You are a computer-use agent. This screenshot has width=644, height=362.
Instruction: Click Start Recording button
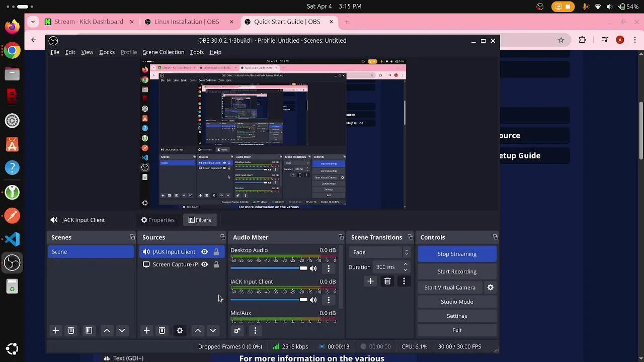(457, 271)
